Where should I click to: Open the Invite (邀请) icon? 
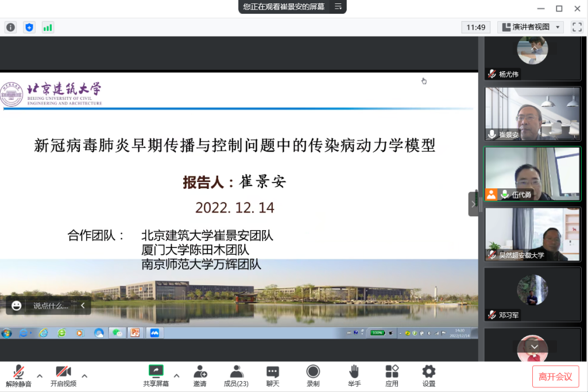[200, 375]
